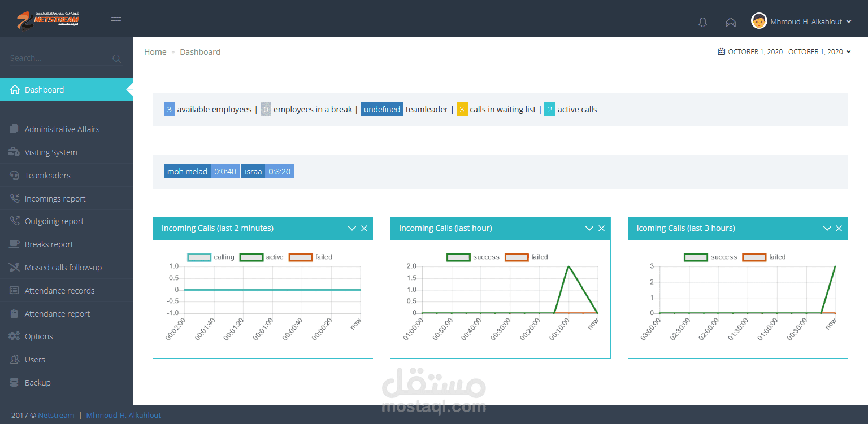Open Missed calls follow-up label
This screenshot has width=868, height=424.
pos(63,268)
